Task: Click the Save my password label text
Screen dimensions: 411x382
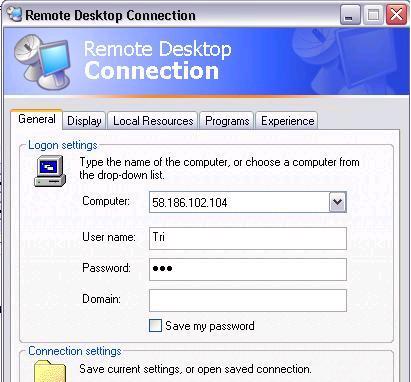Action: [210, 326]
